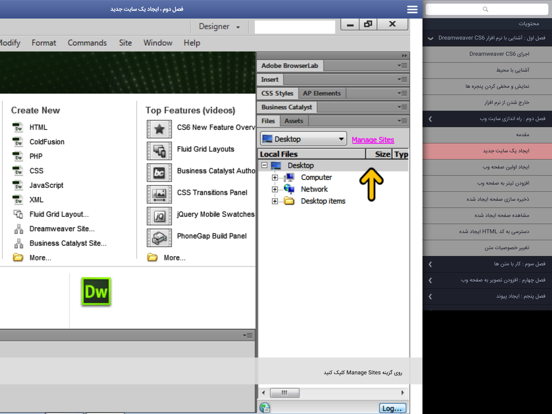Screen dimensions: 552x414
Task: Switch to the Assets tab
Action: [x=294, y=121]
